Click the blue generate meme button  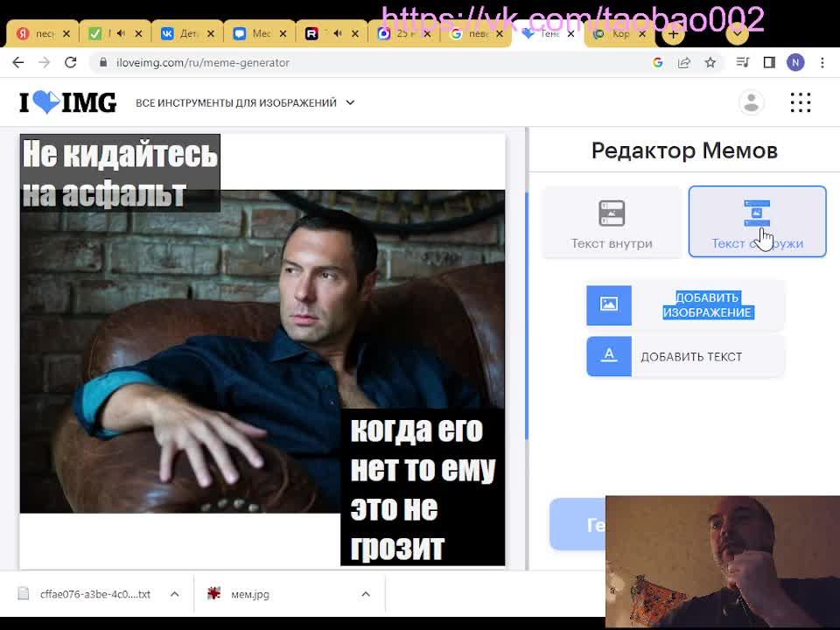click(x=577, y=524)
